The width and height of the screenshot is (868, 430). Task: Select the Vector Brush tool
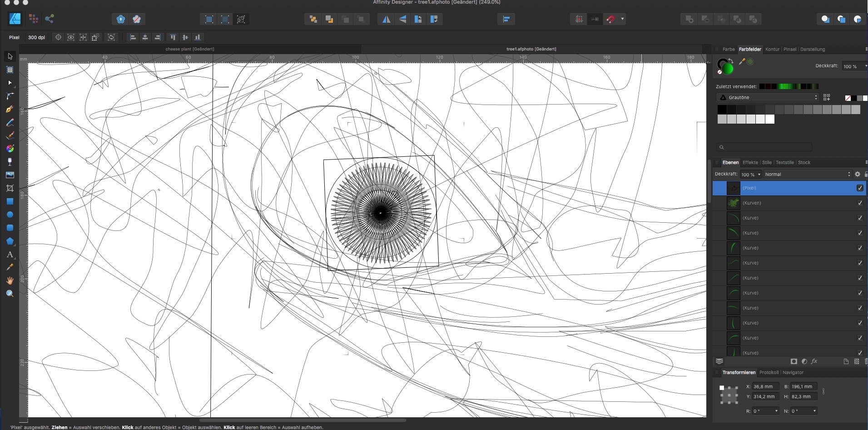coord(10,136)
